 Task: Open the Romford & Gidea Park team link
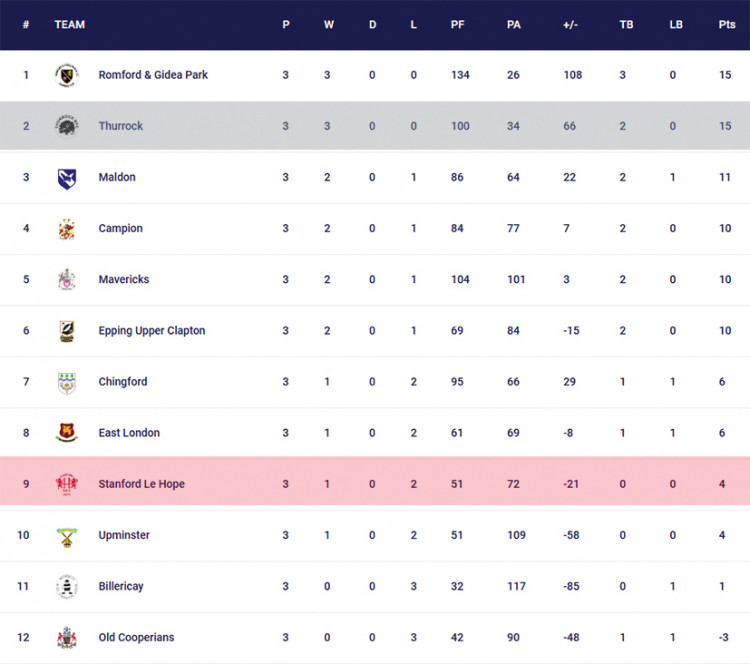(x=153, y=75)
